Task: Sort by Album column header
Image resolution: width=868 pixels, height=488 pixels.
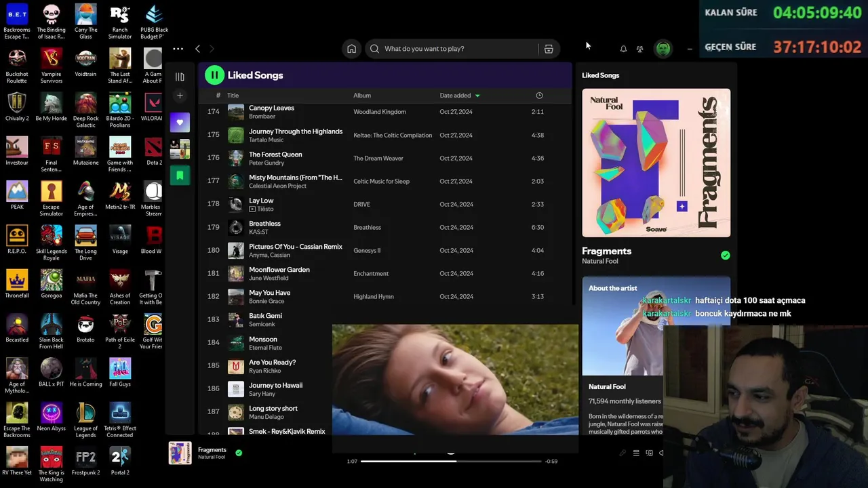Action: click(362, 96)
